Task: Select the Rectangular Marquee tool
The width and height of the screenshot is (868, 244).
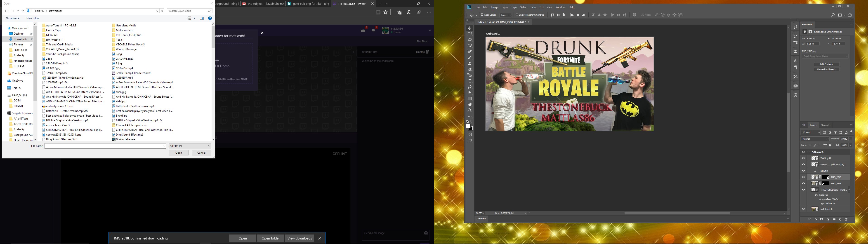Action: click(470, 34)
